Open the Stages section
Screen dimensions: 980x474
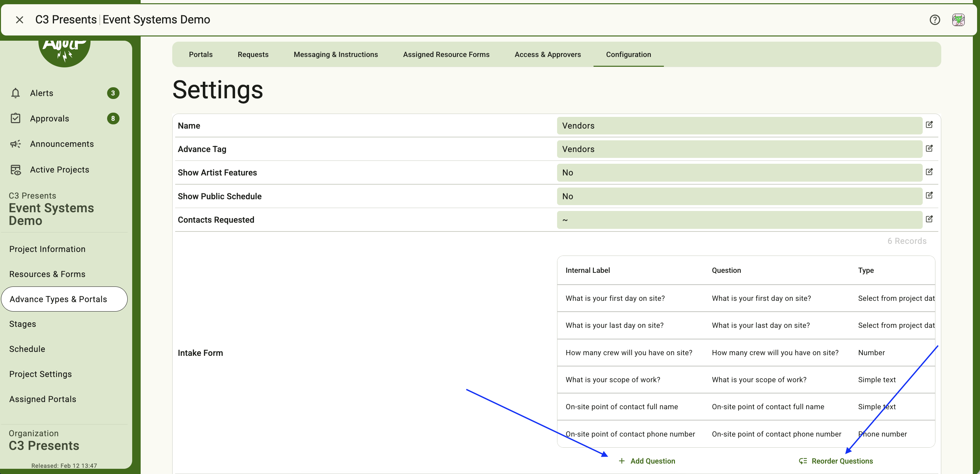point(23,324)
